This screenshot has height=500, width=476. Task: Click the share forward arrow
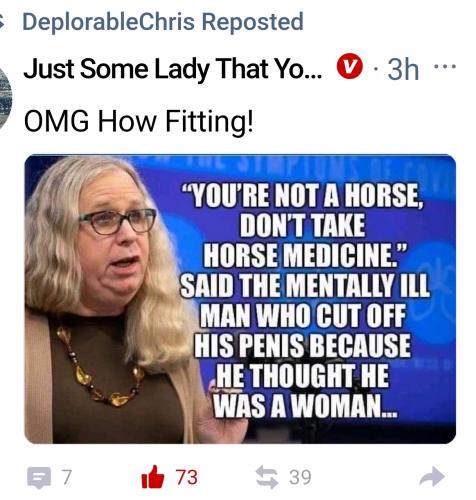tap(432, 477)
